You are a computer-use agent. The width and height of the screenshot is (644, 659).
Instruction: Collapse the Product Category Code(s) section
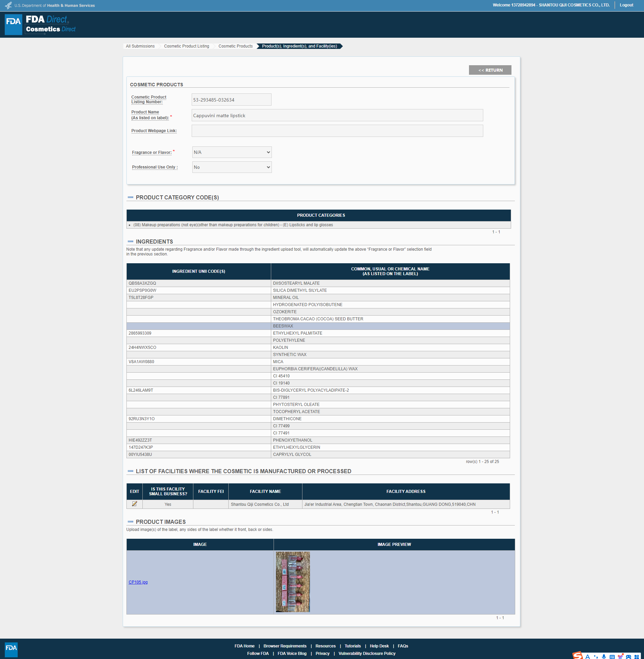[130, 197]
